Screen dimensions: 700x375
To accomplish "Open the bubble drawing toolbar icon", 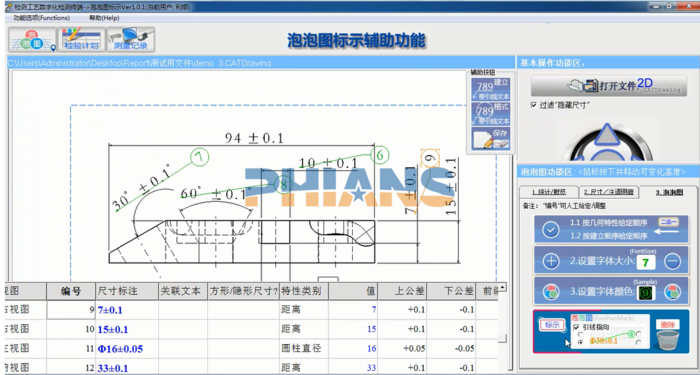I will click(32, 39).
